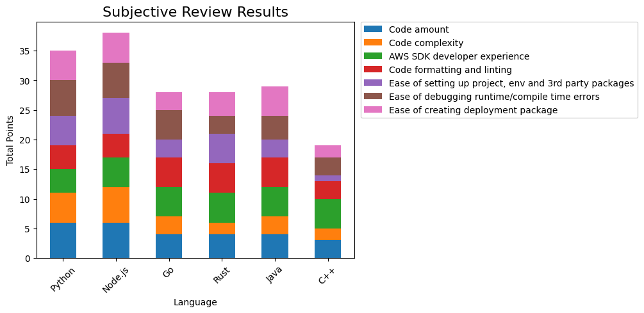Viewport: 644px width, 313px height.
Task: Click the 'Rust' x-axis tick label
Action: pos(222,275)
